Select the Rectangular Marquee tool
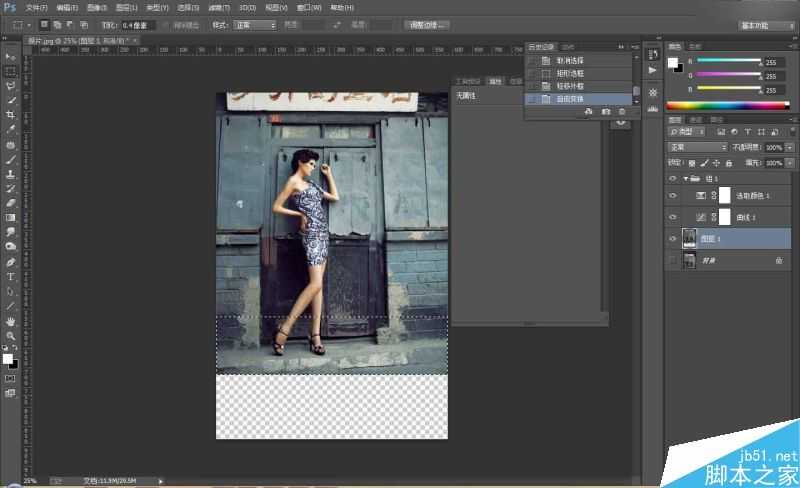 pyautogui.click(x=11, y=72)
